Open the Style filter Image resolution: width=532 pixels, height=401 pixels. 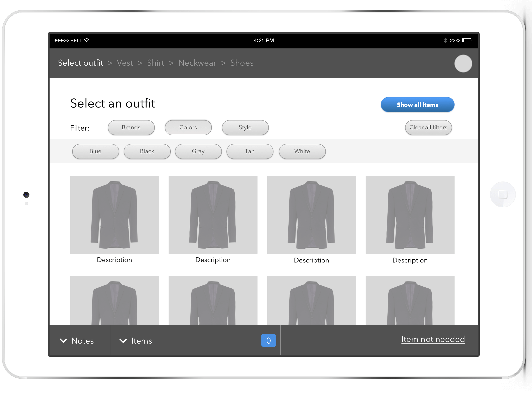pos(245,127)
